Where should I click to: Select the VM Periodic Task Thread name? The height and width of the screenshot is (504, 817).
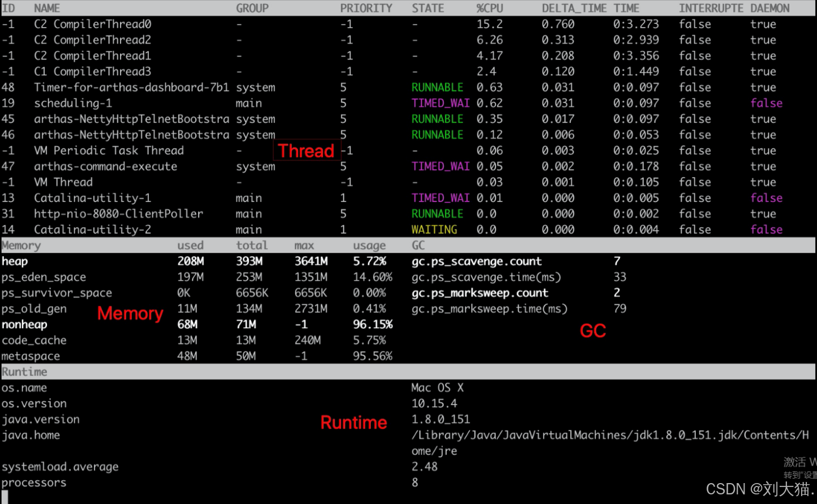(x=109, y=150)
